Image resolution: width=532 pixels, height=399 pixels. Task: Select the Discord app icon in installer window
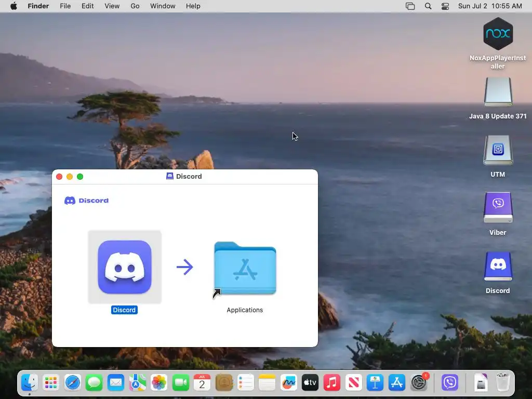point(125,267)
